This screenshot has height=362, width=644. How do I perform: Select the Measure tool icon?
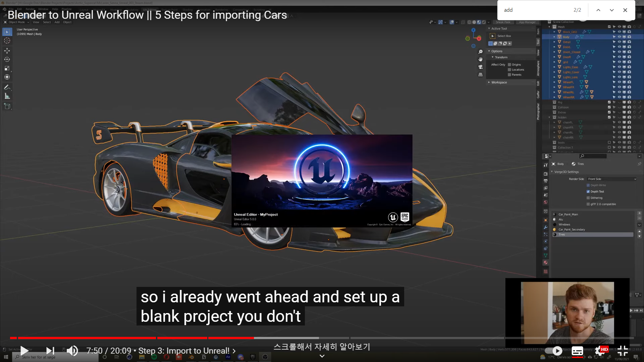click(7, 96)
